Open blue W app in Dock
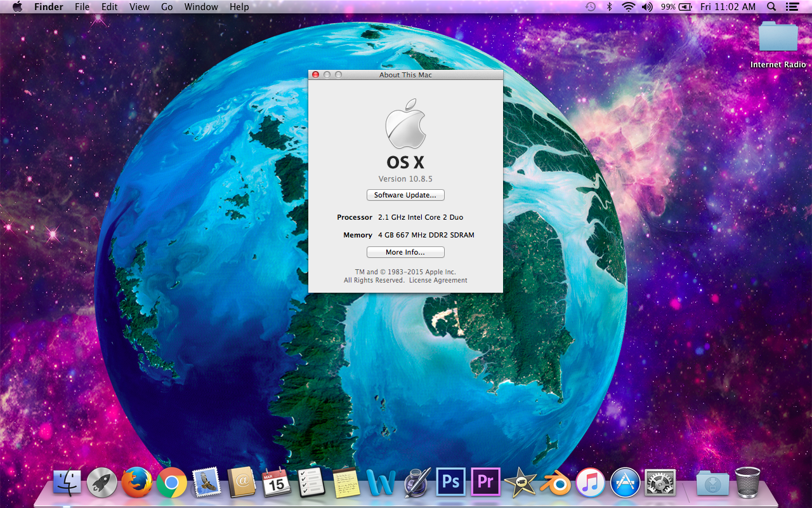The image size is (812, 508). pyautogui.click(x=381, y=484)
